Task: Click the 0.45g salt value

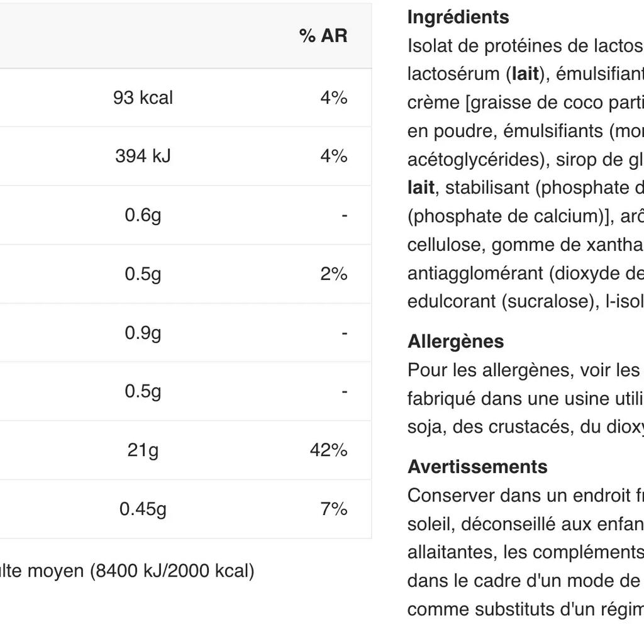Action: [x=143, y=509]
